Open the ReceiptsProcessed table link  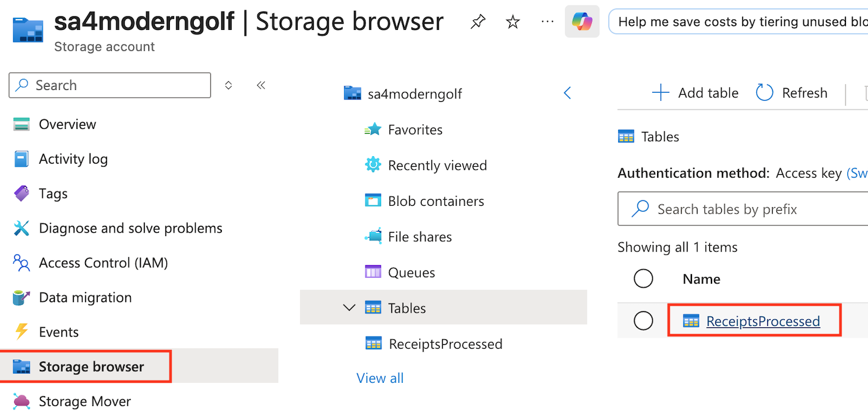tap(762, 321)
